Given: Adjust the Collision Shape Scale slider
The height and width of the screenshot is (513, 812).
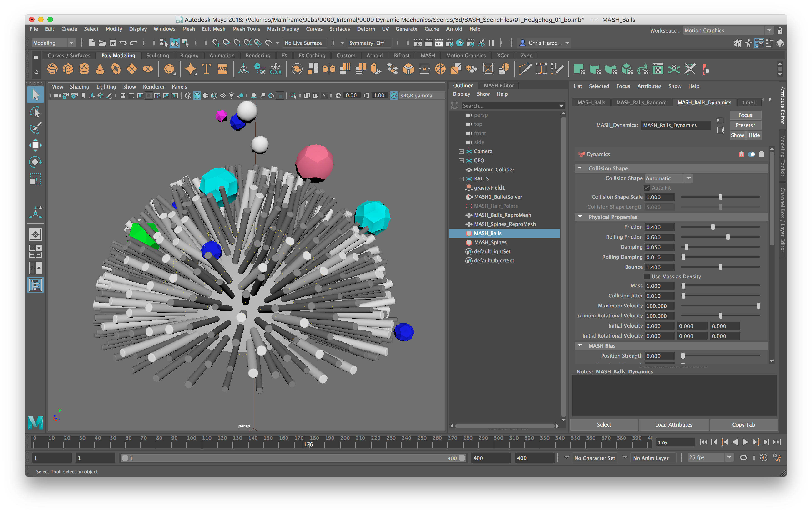Looking at the screenshot, I should click(x=721, y=197).
